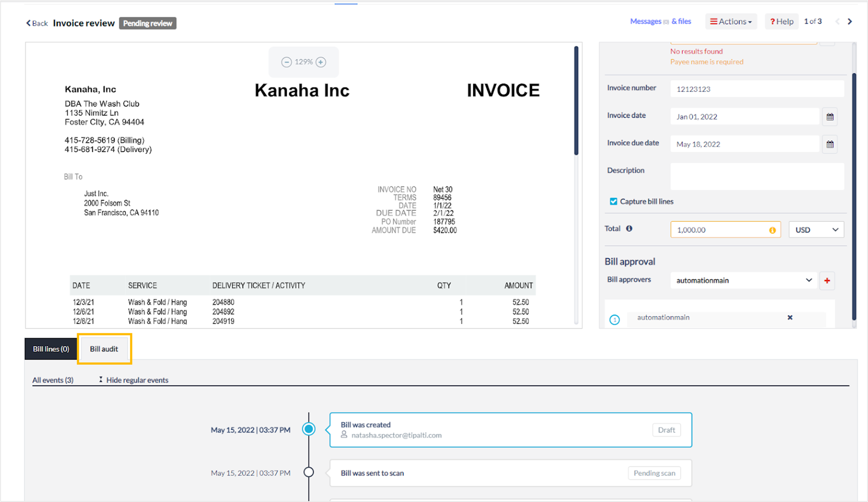Click Hide regular events

click(x=134, y=380)
